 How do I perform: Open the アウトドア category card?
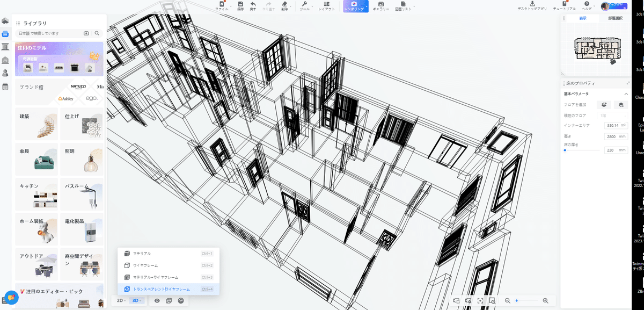(x=36, y=264)
